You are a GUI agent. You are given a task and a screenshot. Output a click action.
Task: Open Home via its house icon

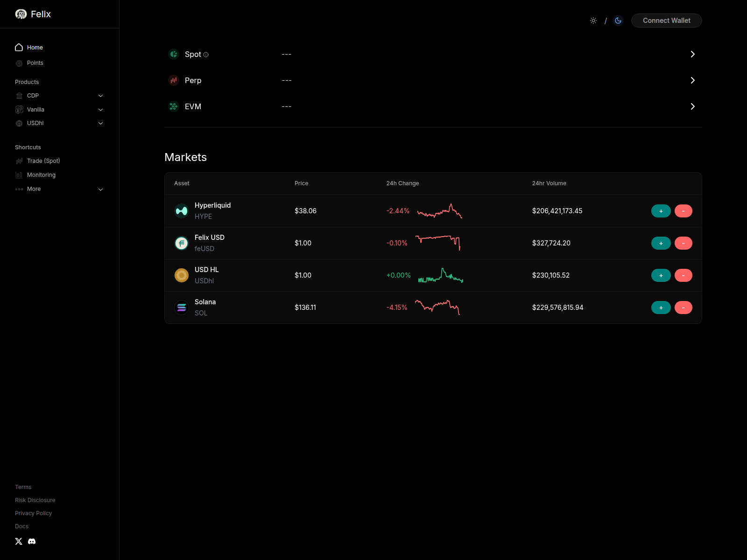pyautogui.click(x=19, y=47)
